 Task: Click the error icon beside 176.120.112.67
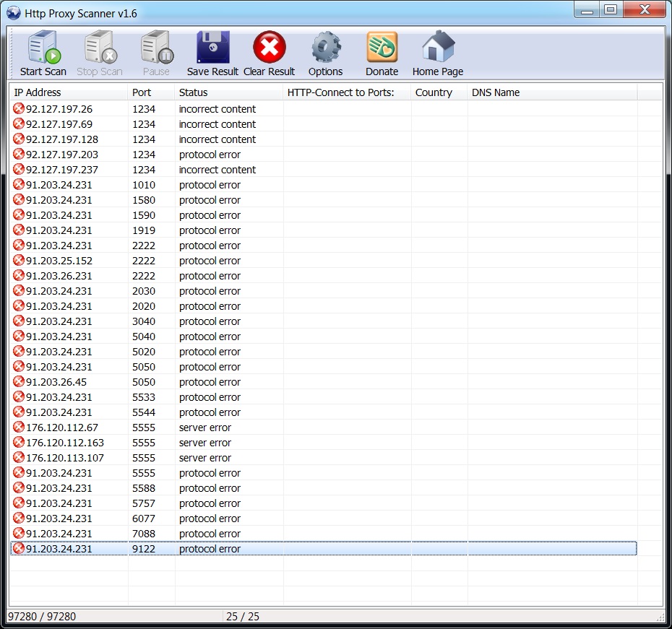[x=19, y=428]
